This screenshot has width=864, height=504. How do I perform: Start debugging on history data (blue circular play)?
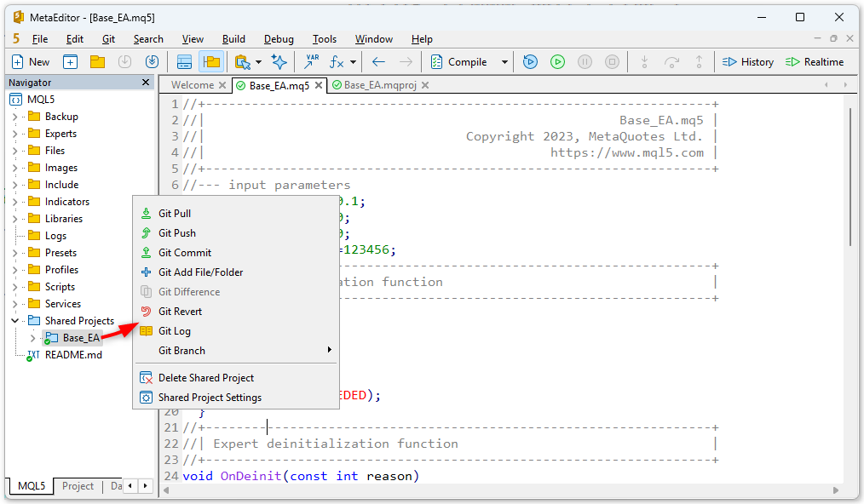(x=530, y=62)
